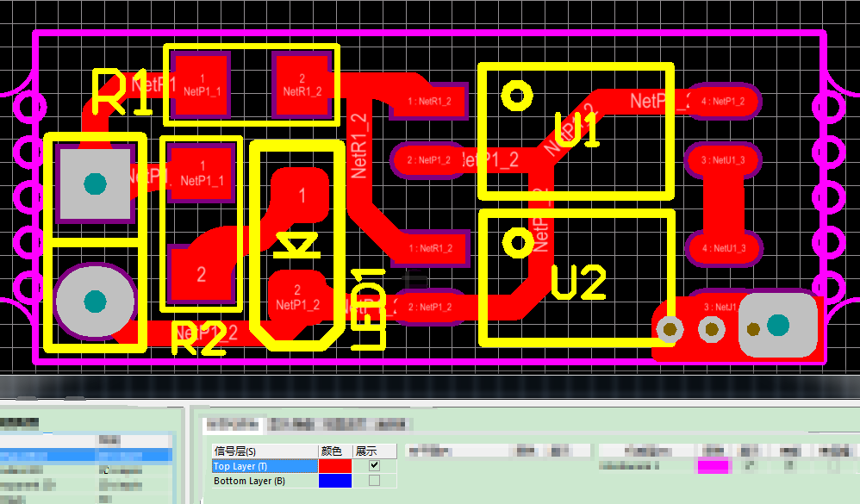This screenshot has height=504, width=860.
Task: Click the U1 pin-1 circle marker
Action: pos(516,96)
